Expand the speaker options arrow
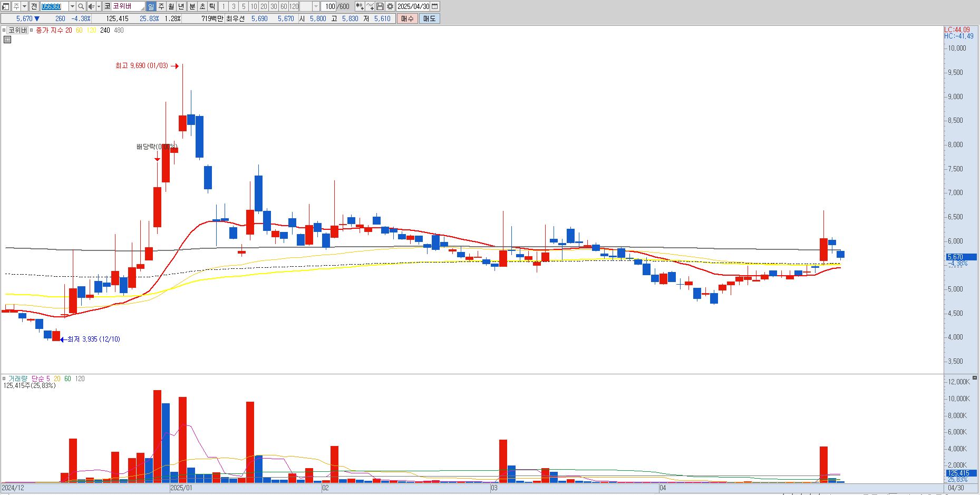The height and width of the screenshot is (495, 980). [99, 6]
